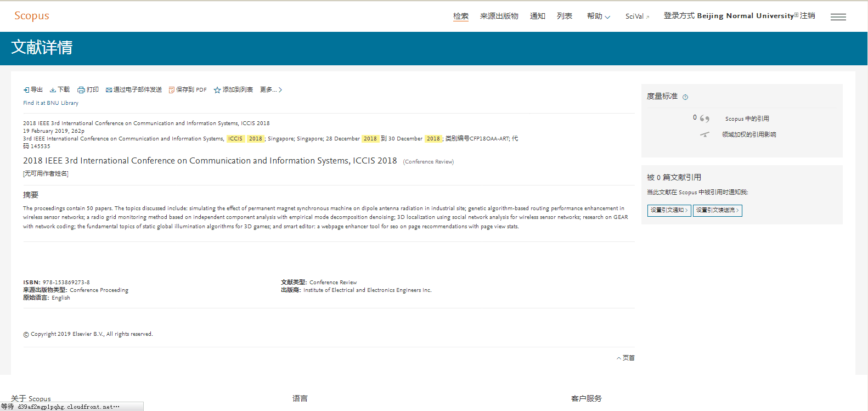Click 被 0 篇文献引用 heading
Image resolution: width=868 pixels, height=411 pixels.
tap(674, 177)
